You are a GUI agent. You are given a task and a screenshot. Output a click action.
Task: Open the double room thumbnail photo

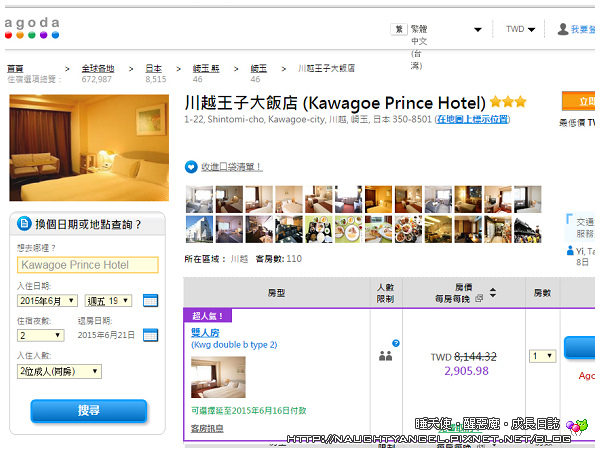tap(218, 377)
